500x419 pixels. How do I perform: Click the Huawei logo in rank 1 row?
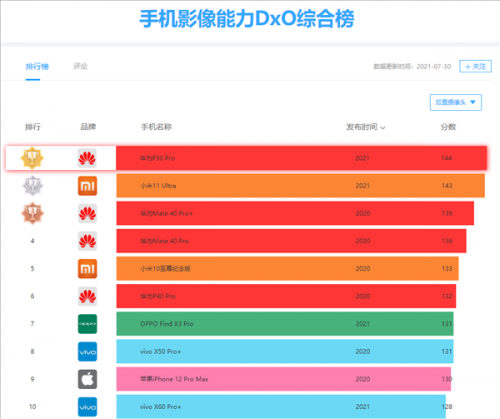[x=87, y=158]
